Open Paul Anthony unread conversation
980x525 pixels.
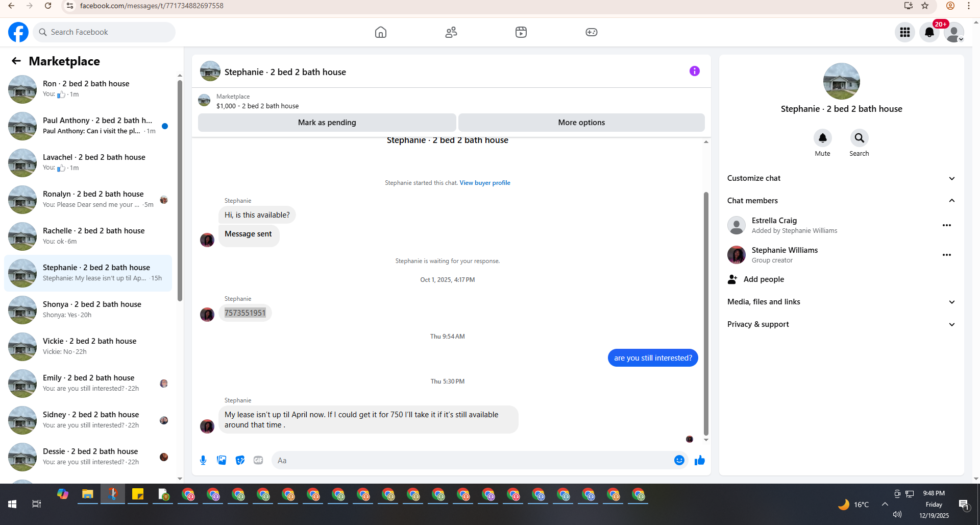(x=88, y=126)
